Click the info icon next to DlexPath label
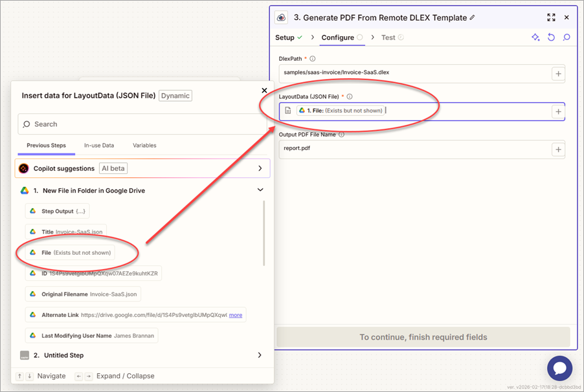 point(313,59)
